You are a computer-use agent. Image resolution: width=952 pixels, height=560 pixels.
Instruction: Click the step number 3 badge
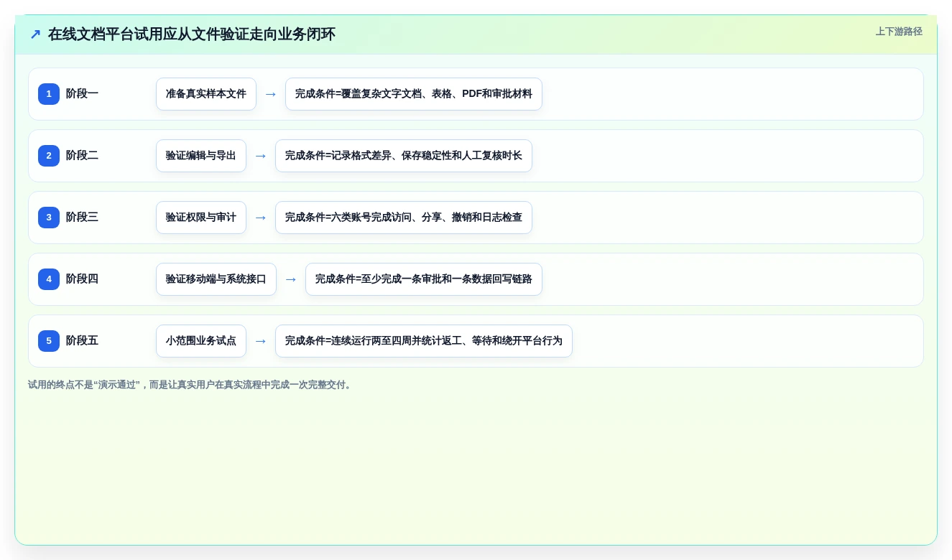tap(49, 218)
